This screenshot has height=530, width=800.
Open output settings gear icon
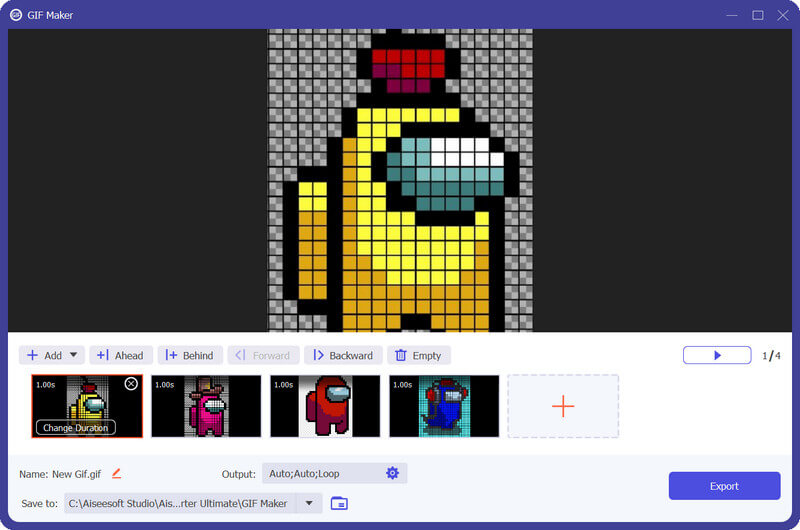pyautogui.click(x=392, y=473)
